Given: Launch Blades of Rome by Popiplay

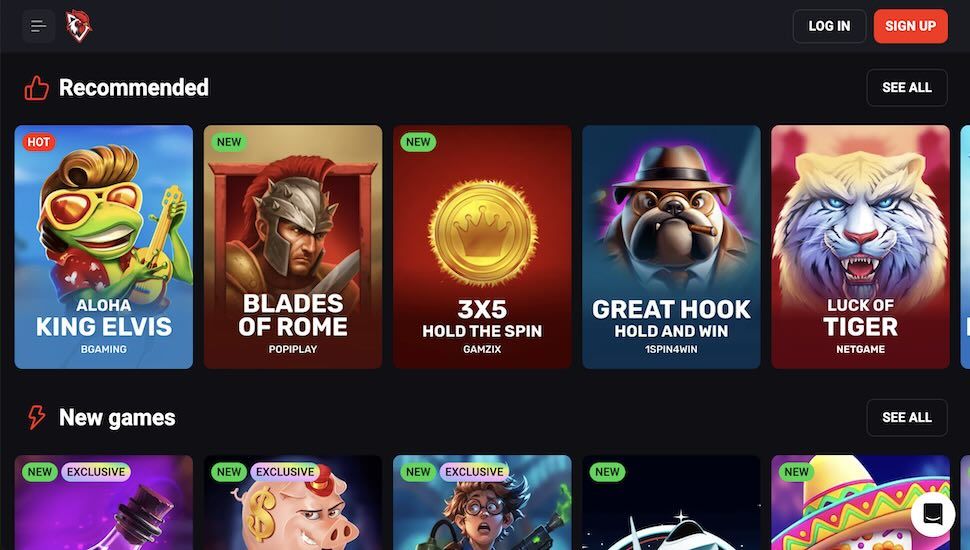Looking at the screenshot, I should (x=293, y=247).
